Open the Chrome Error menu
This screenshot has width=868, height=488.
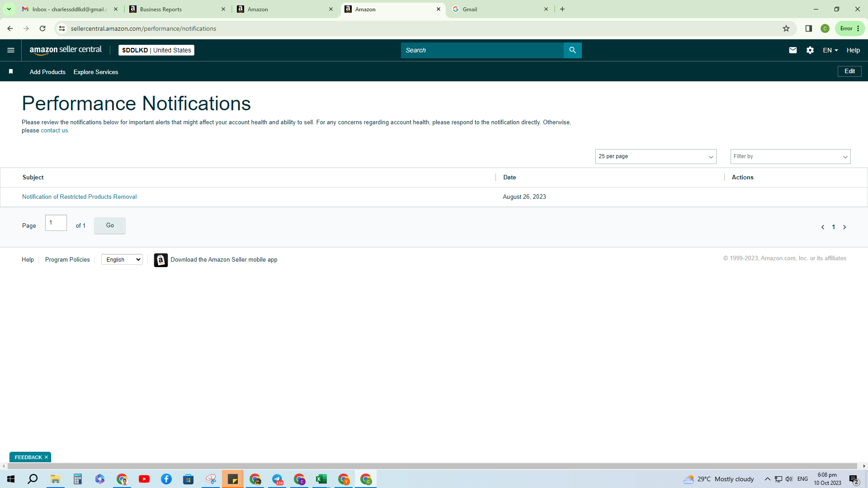(x=850, y=28)
